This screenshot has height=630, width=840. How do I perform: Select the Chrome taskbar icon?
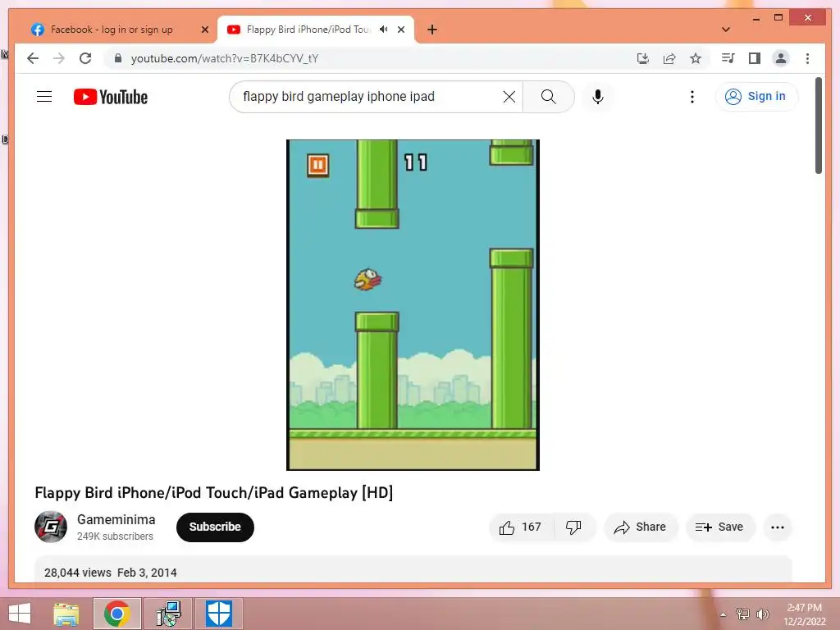pos(116,614)
